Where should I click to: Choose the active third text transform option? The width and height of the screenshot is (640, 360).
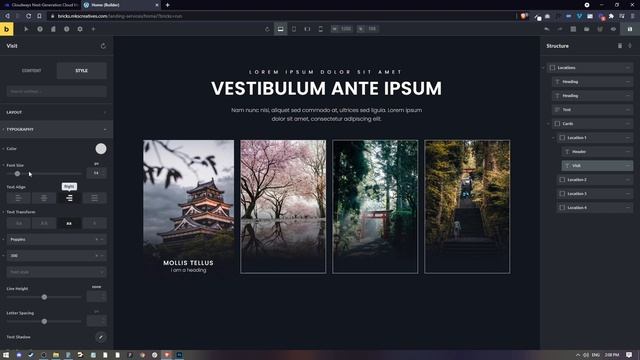(x=69, y=223)
